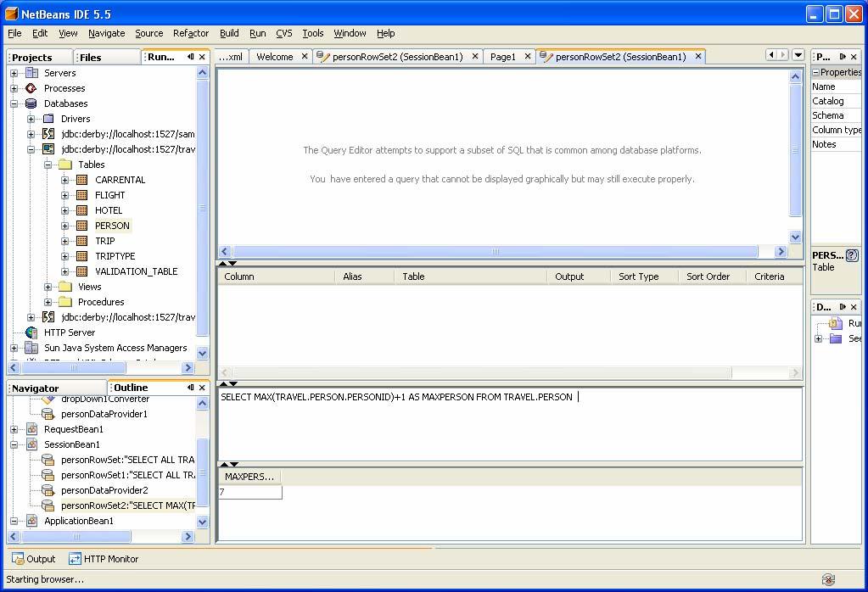Viewport: 868px width, 592px height.
Task: Select the TRIP table icon
Action: pyautogui.click(x=82, y=241)
